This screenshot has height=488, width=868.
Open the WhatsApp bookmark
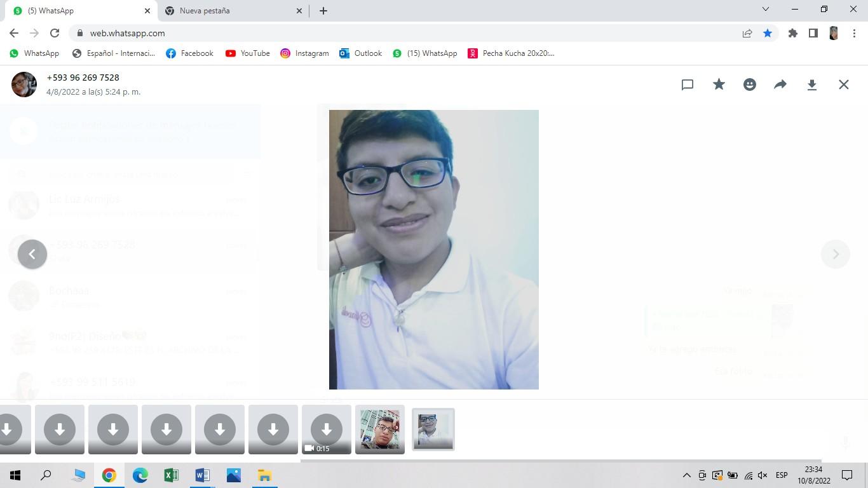click(x=34, y=53)
